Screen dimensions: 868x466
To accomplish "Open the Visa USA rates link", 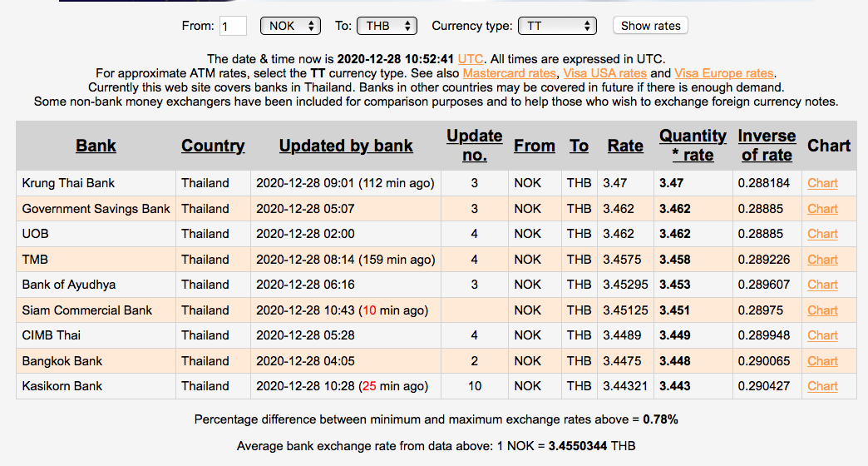I will 606,73.
